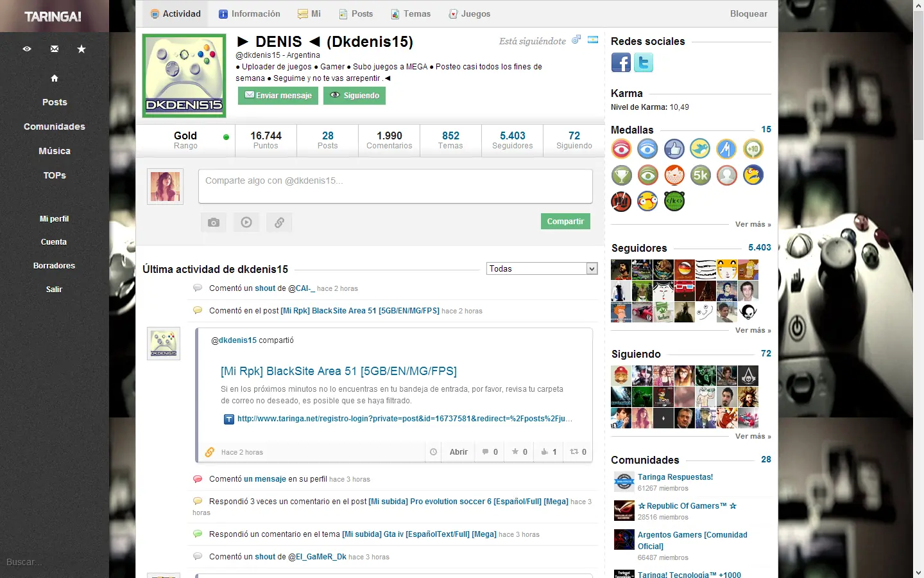Open @CAI-_ user link in activity
924x578 pixels.
(x=302, y=288)
